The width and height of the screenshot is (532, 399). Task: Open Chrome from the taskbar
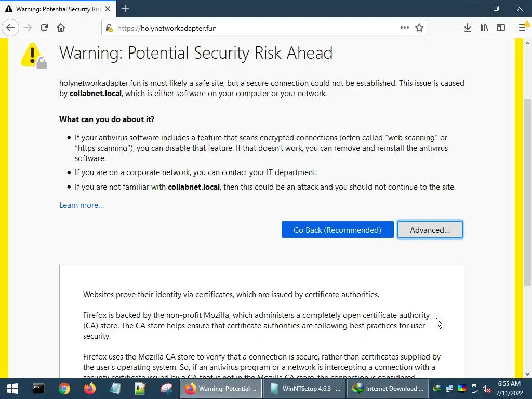click(x=64, y=389)
